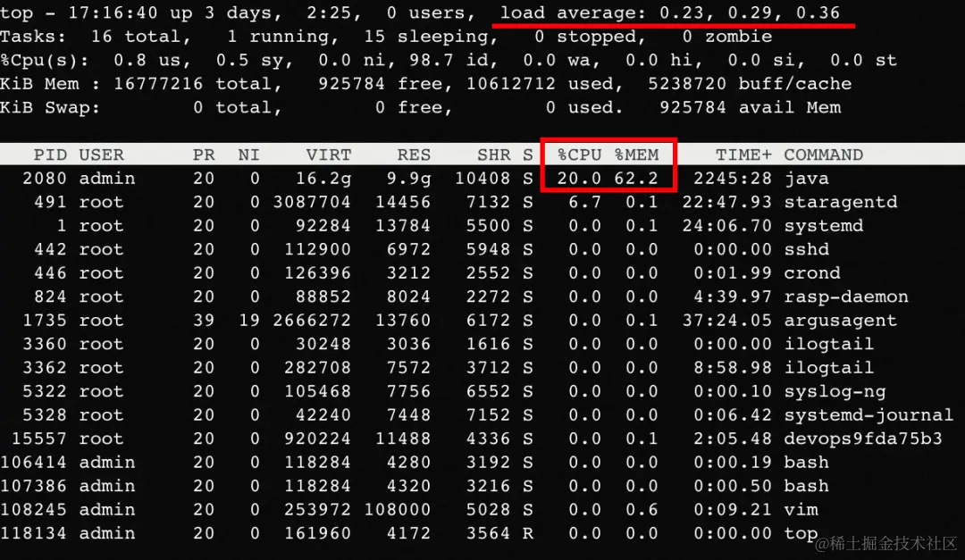Click the sshd process name

tap(806, 249)
